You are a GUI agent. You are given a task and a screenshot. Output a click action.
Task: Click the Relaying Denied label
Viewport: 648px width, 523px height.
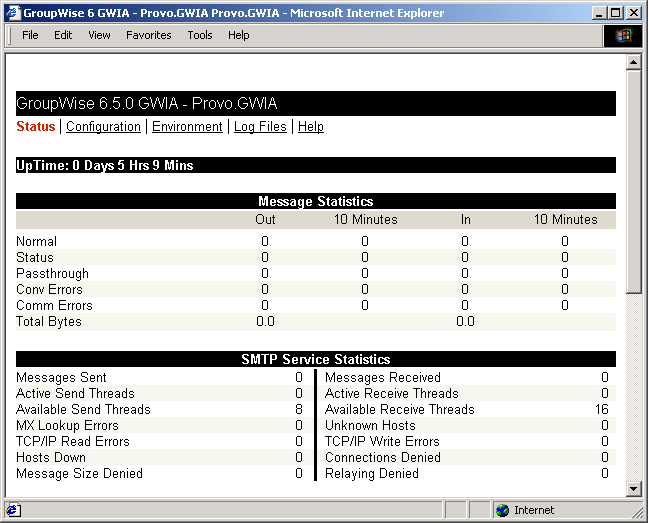(x=372, y=473)
